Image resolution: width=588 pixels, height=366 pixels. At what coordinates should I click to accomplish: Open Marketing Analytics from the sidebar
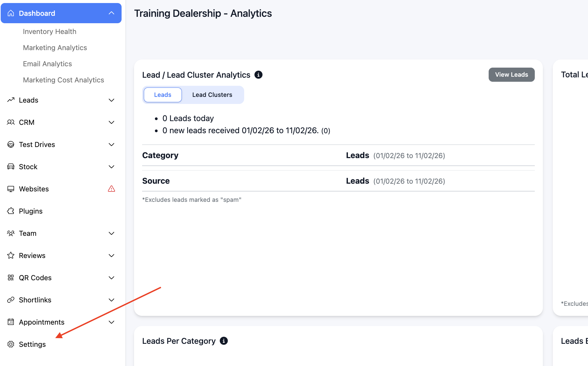tap(55, 47)
